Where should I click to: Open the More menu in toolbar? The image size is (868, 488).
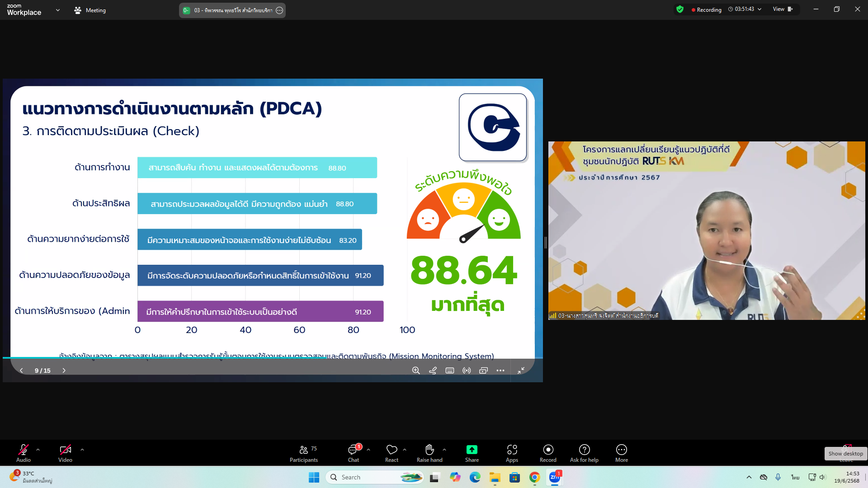[x=622, y=453]
